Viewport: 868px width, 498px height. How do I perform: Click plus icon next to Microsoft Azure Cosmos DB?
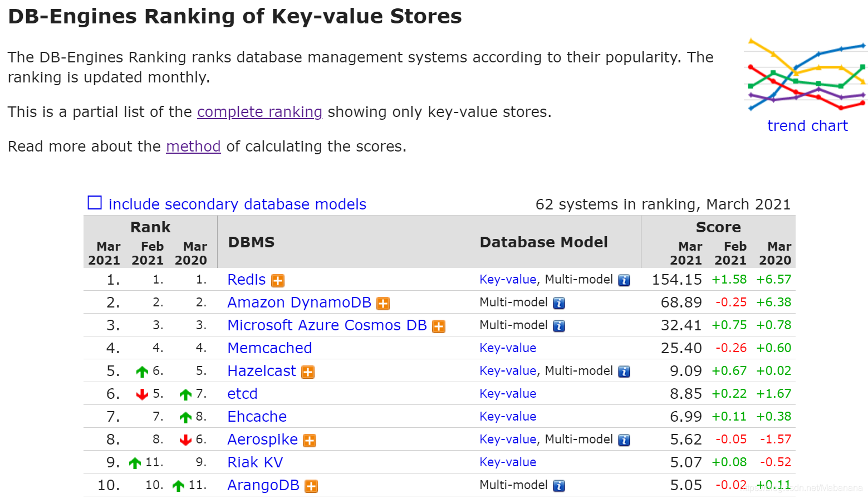(439, 326)
